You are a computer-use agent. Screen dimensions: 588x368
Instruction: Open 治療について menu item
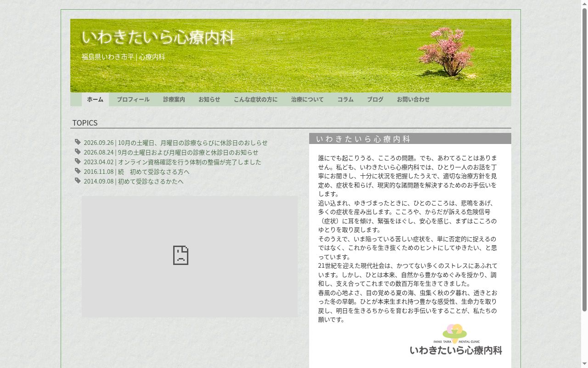tap(307, 99)
